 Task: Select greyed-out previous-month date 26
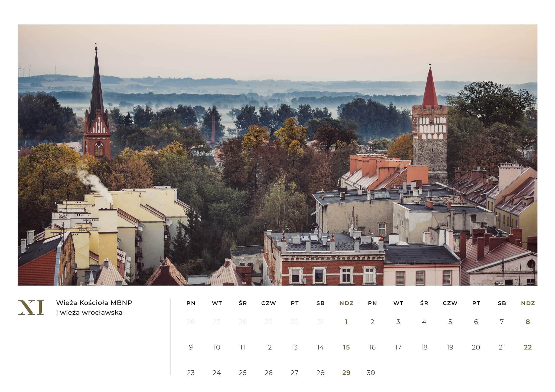[x=191, y=322]
